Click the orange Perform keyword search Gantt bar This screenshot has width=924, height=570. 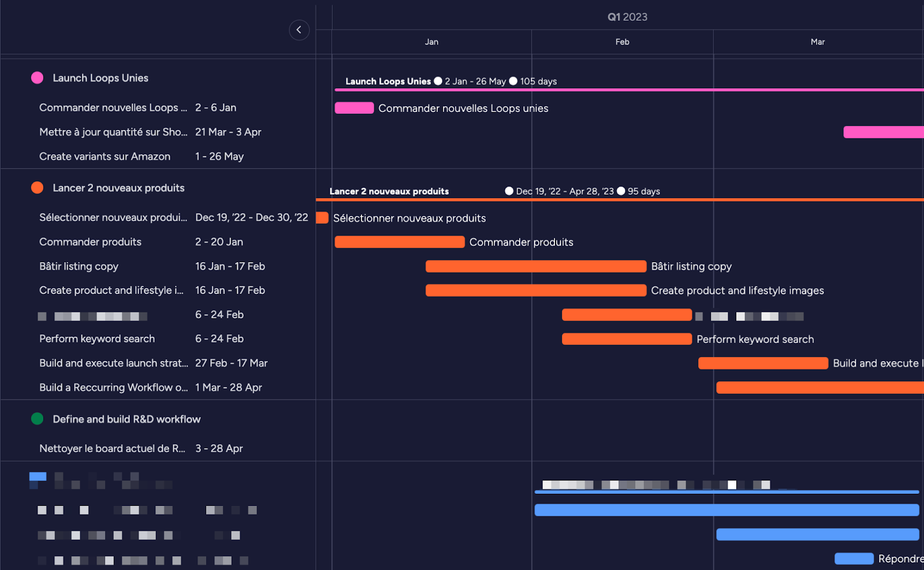(x=627, y=339)
